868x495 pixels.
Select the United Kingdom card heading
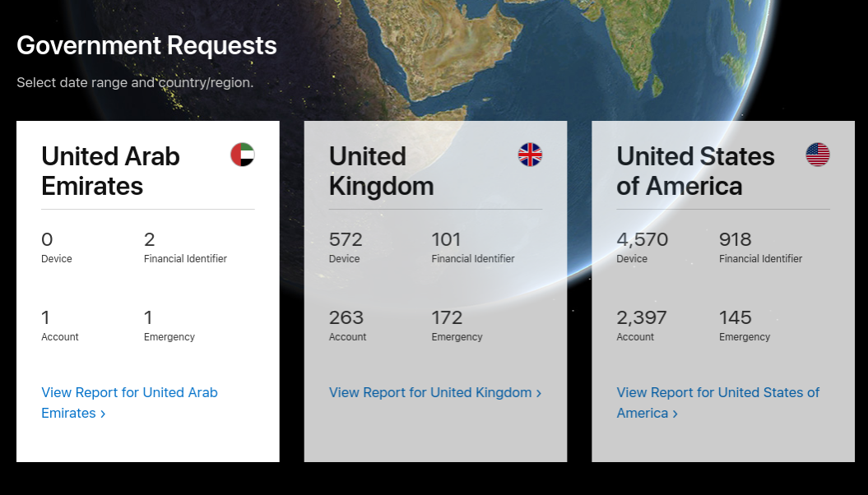click(382, 171)
